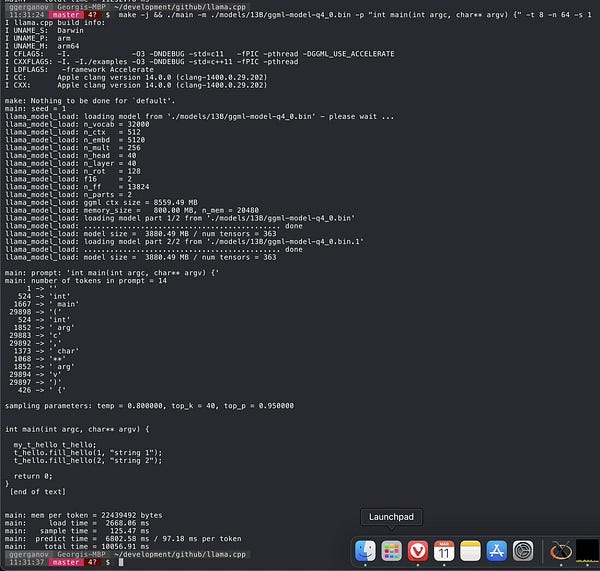The image size is (600, 571).
Task: Click the "return 0;" line
Action: coord(33,476)
